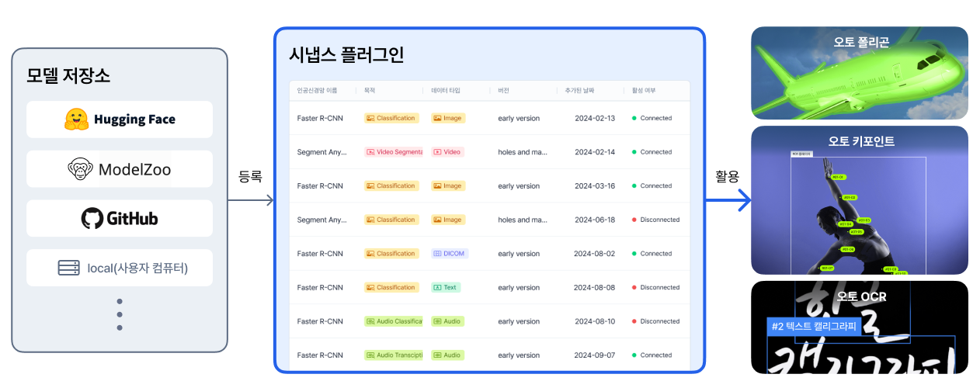Click the image icon in Classification tag, 2024-02-13 row

370,119
